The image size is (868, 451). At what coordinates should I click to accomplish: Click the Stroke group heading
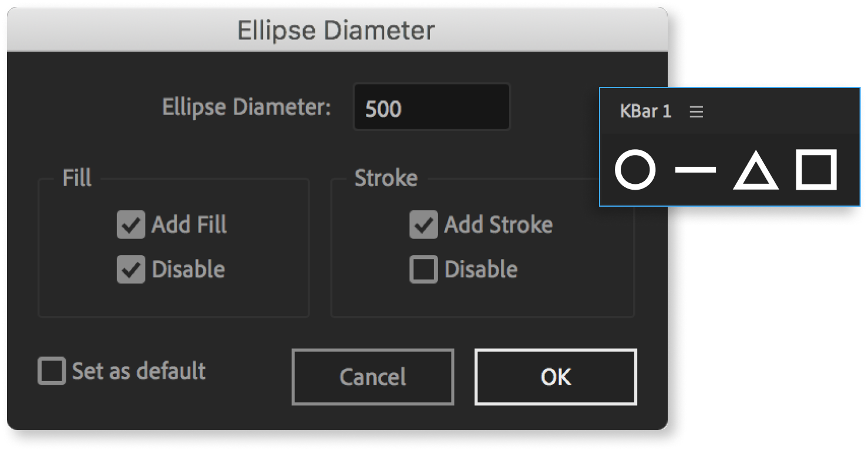click(386, 178)
